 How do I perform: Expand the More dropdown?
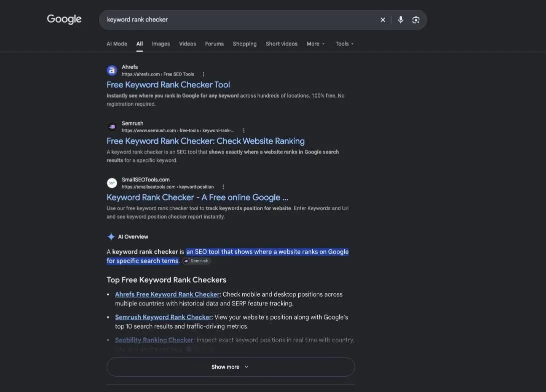pyautogui.click(x=316, y=44)
